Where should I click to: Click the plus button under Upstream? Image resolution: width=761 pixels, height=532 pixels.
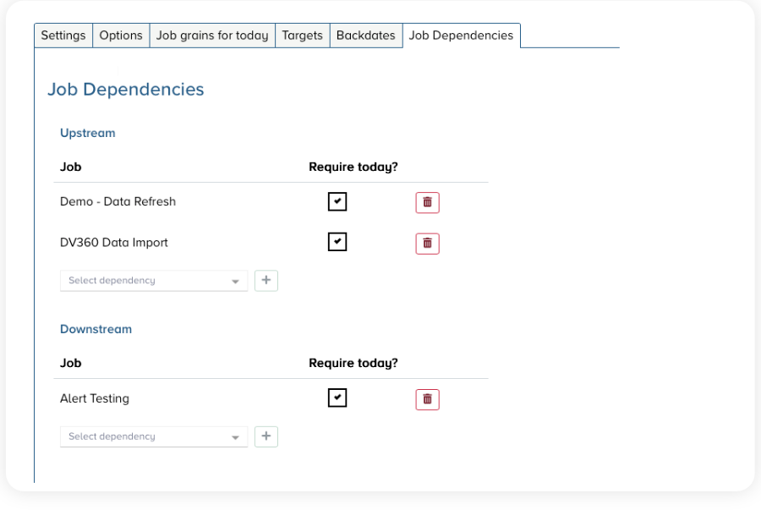[266, 281]
